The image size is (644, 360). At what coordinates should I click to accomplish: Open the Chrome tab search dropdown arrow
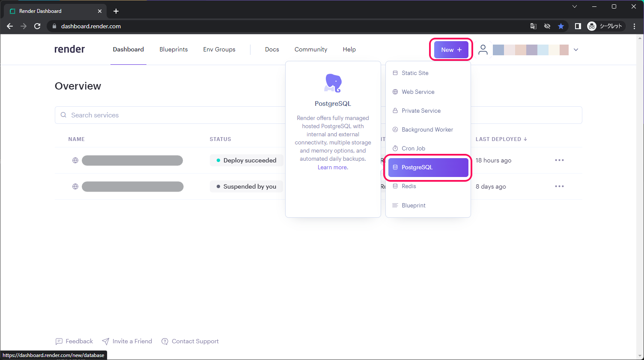tap(575, 6)
